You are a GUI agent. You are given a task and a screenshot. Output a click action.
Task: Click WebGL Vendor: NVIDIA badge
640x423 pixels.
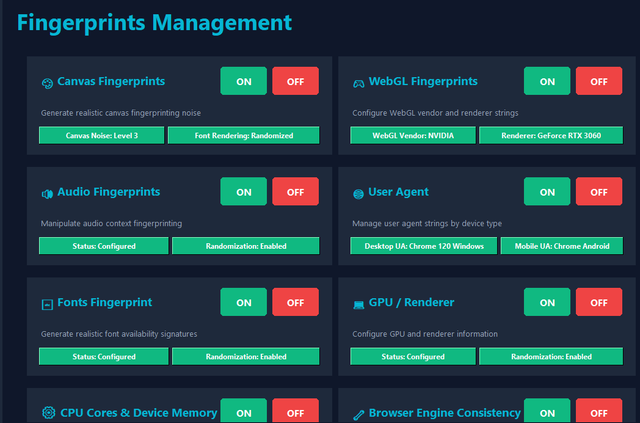[x=413, y=136]
